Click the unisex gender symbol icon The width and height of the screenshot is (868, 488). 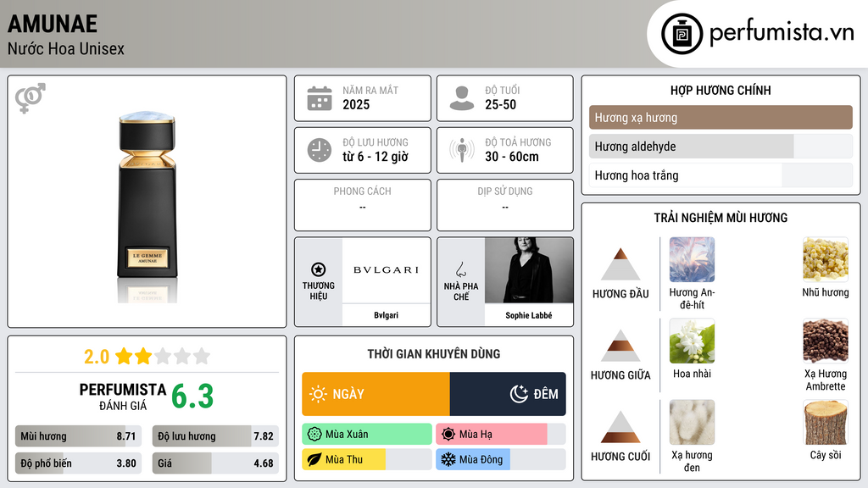coord(31,98)
